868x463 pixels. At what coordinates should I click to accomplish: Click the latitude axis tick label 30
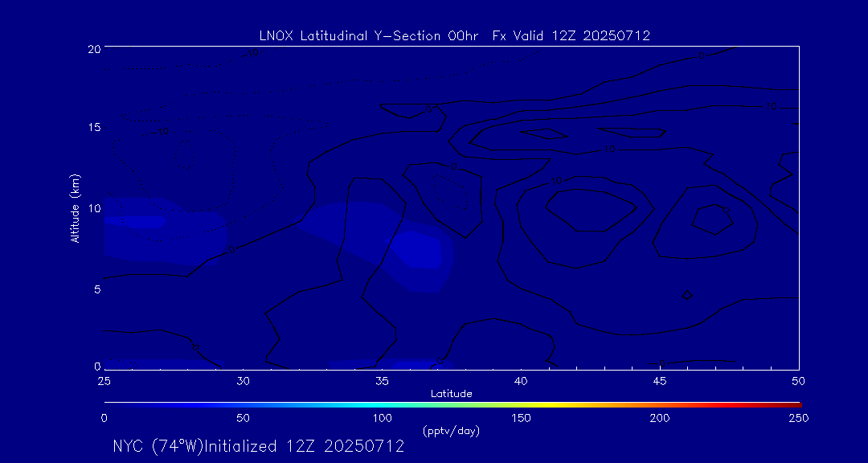click(x=243, y=380)
